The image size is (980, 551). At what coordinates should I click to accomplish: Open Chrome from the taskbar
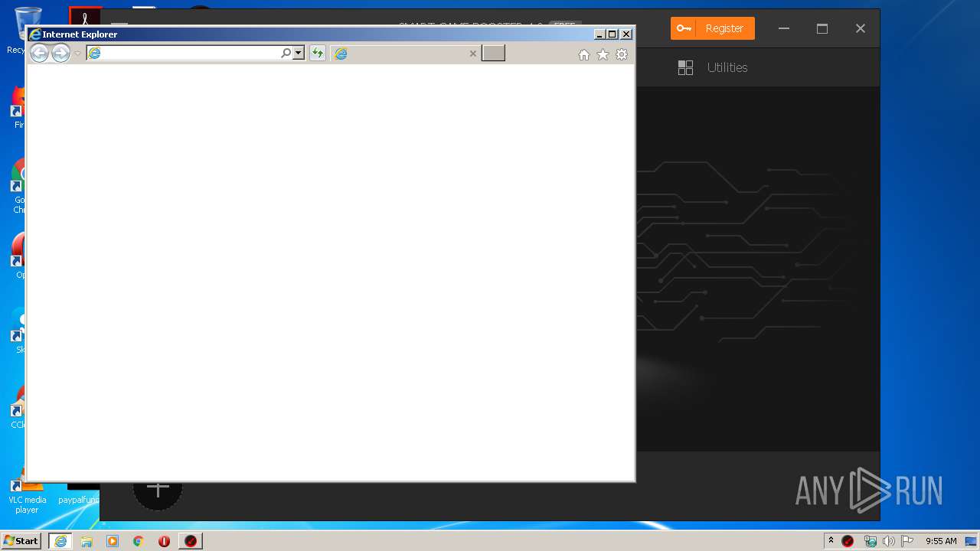139,541
